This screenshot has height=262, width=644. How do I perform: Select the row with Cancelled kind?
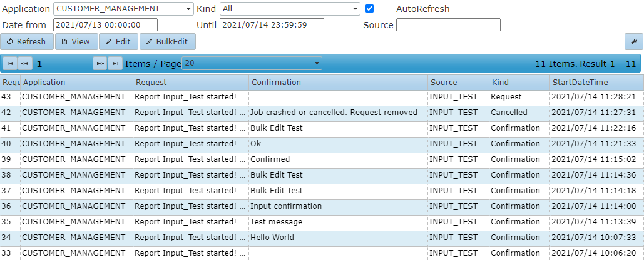(322, 113)
